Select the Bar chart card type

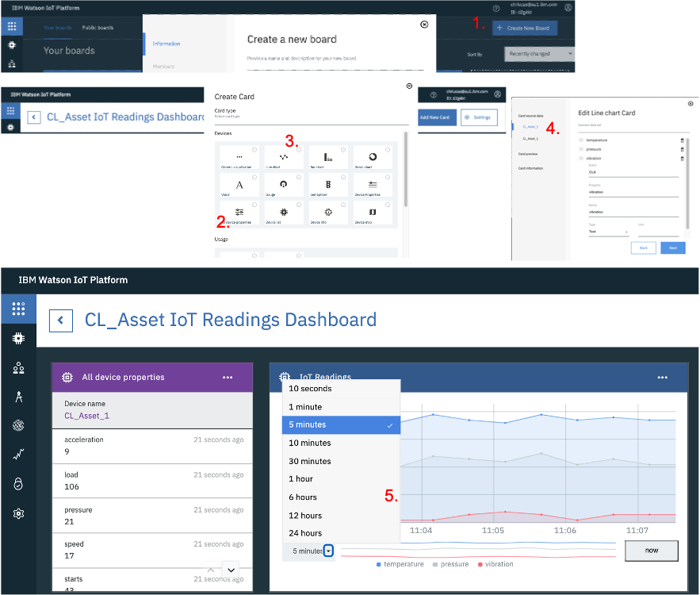click(328, 157)
